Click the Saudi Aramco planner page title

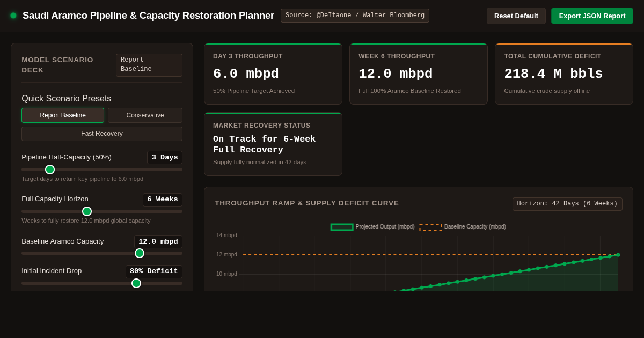[148, 16]
